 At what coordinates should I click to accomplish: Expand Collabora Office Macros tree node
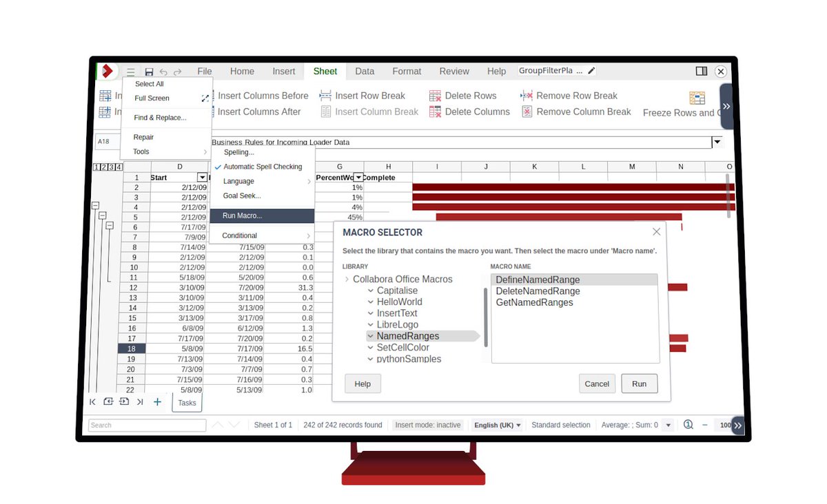[347, 279]
